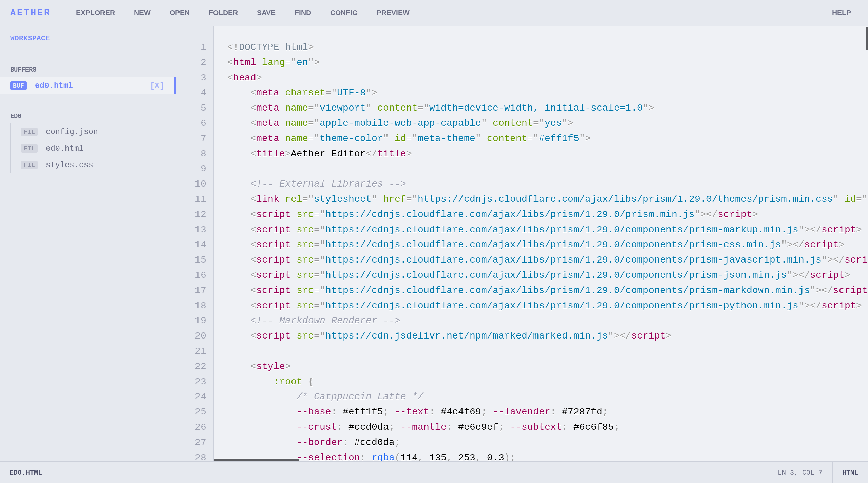Save the file with SAVE
This screenshot has height=483, width=868.
[x=266, y=13]
